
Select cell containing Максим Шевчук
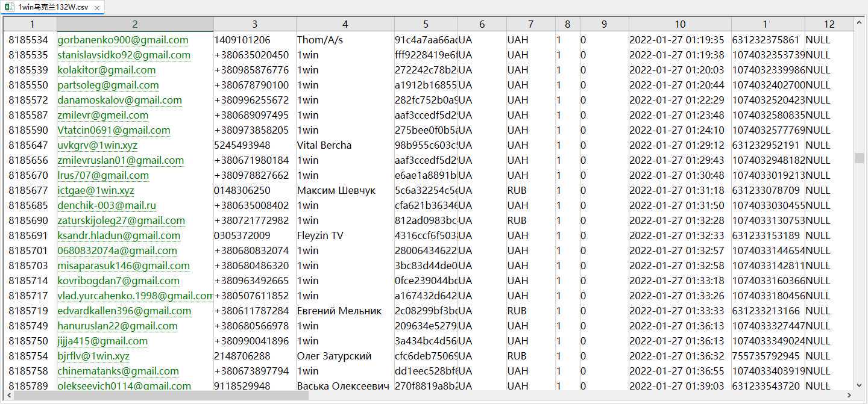(x=345, y=190)
